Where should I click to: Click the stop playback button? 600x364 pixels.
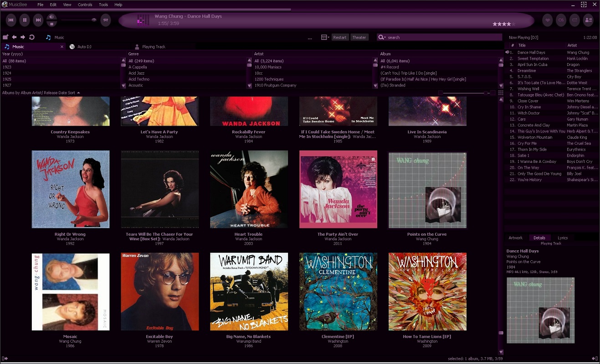coord(52,24)
